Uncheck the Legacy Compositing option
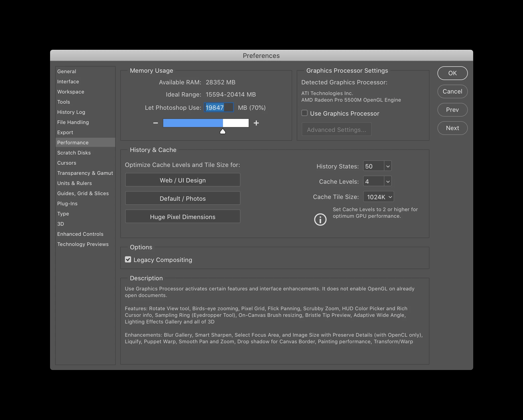 coord(128,259)
